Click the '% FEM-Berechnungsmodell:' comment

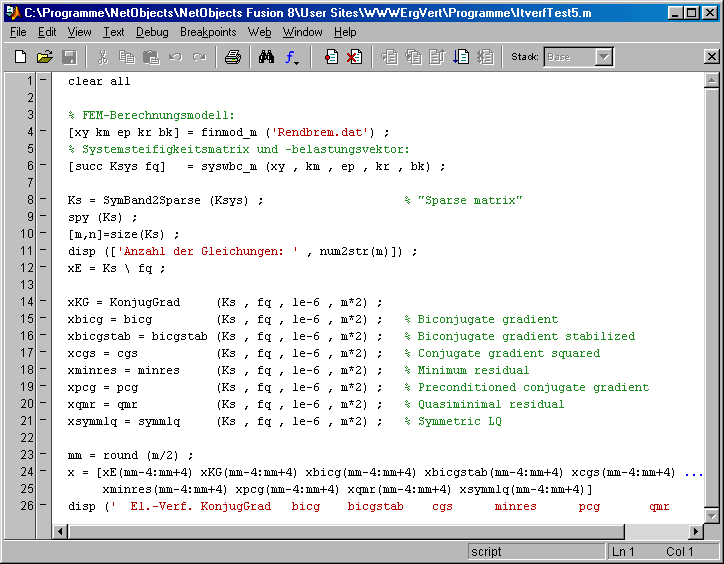(x=151, y=115)
